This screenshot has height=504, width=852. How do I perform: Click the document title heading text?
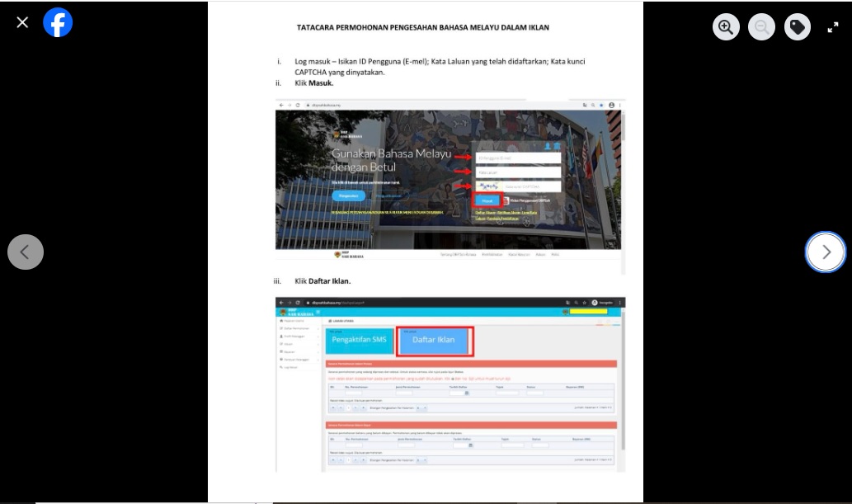pyautogui.click(x=422, y=27)
